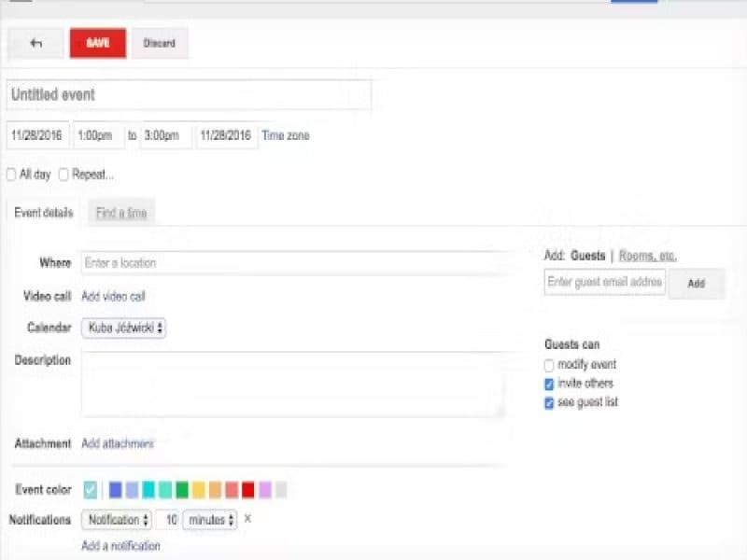Open the 3:00pm end time field
Viewport: 747px width, 560px height.
click(166, 135)
